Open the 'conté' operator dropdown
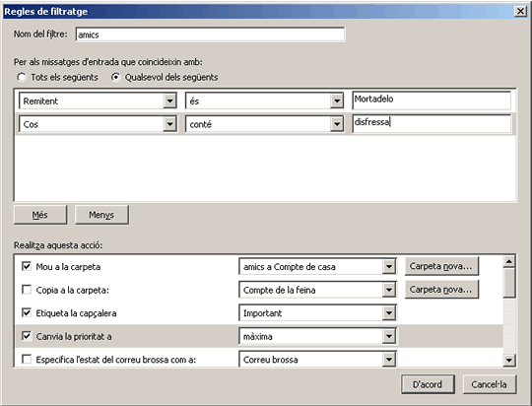The image size is (532, 406). [x=337, y=124]
